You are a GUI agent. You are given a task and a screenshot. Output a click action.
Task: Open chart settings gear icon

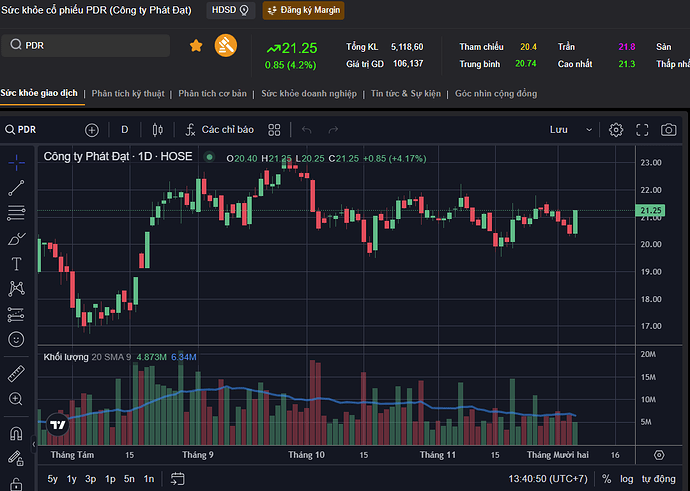pyautogui.click(x=616, y=130)
